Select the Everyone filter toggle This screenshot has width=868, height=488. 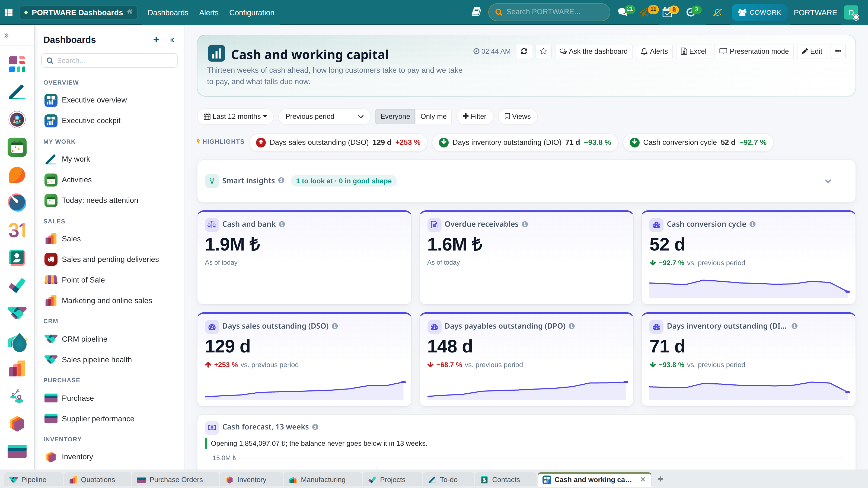(395, 117)
